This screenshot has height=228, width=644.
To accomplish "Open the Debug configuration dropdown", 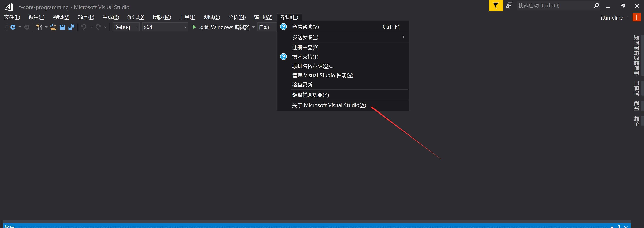I will click(126, 27).
